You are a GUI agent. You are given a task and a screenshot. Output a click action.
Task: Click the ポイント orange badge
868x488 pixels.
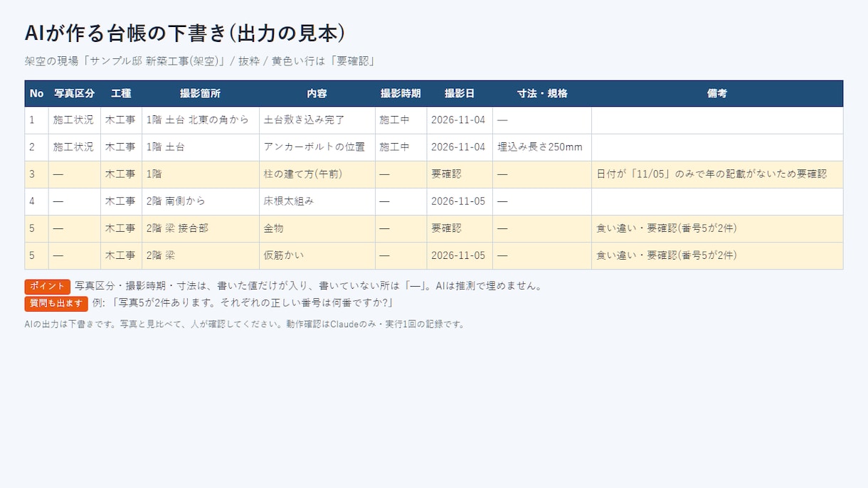tap(48, 287)
